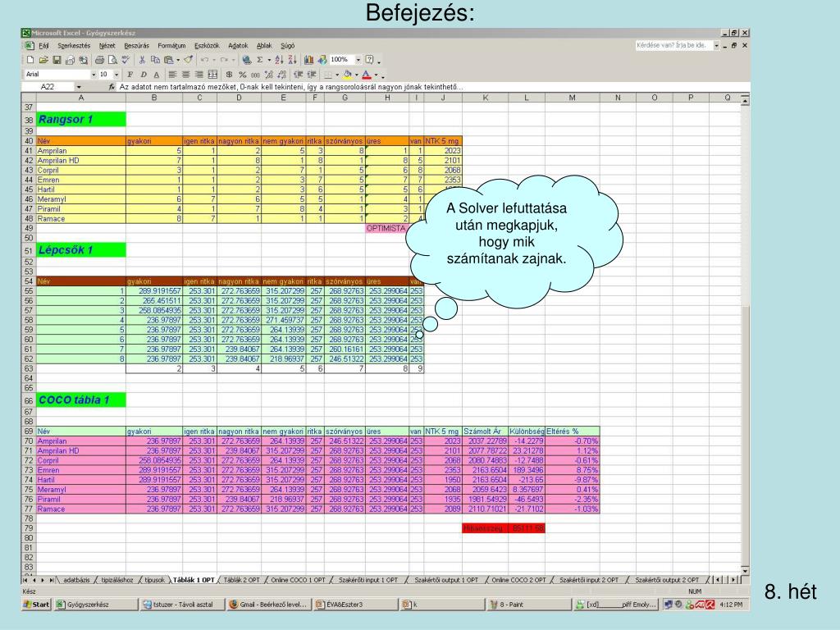Click the Increase Indent icon
The height and width of the screenshot is (630, 840).
[x=312, y=75]
